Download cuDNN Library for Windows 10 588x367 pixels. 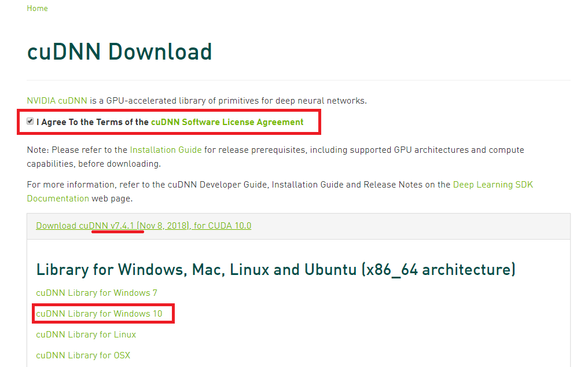99,314
